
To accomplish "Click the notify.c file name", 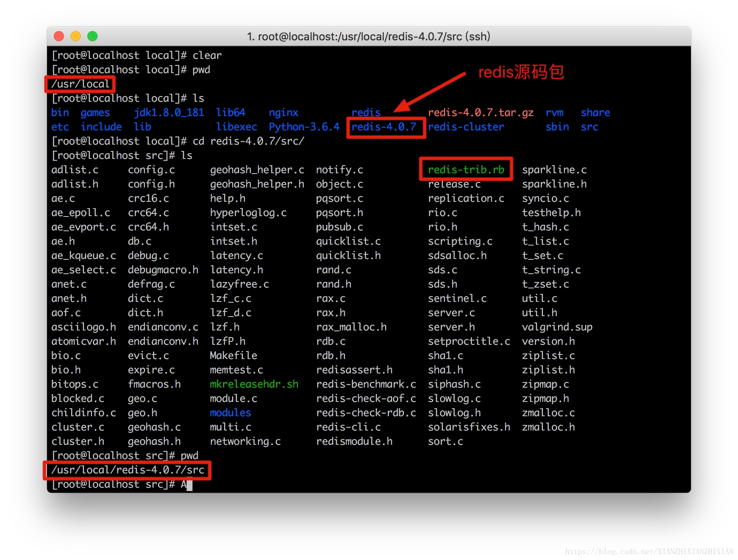I will point(340,170).
